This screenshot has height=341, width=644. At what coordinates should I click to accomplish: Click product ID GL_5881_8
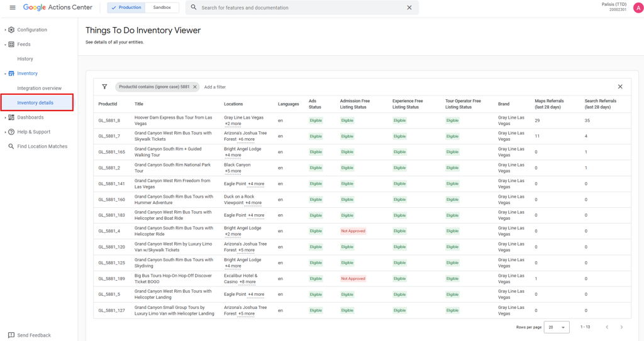(109, 121)
